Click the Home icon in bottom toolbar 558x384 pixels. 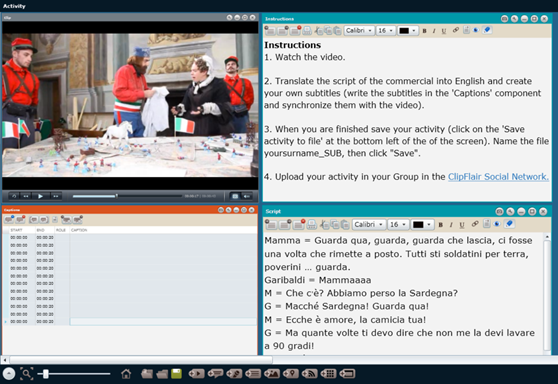click(126, 374)
